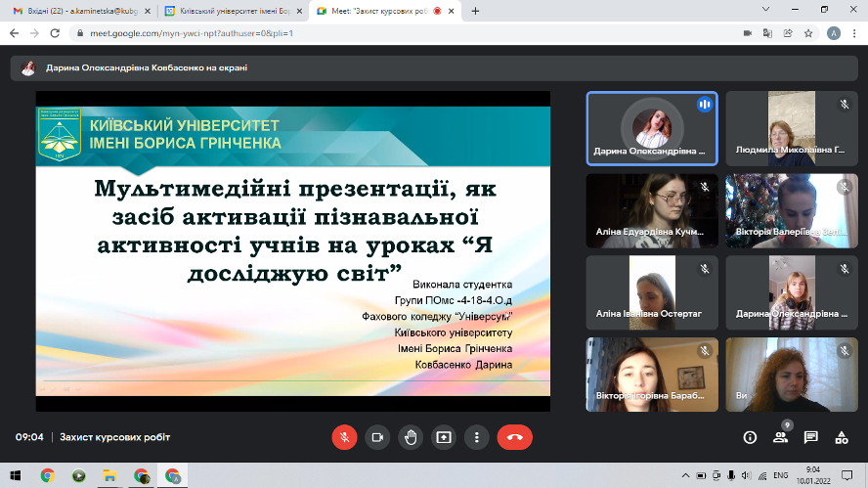Open a new browser tab

[x=475, y=11]
